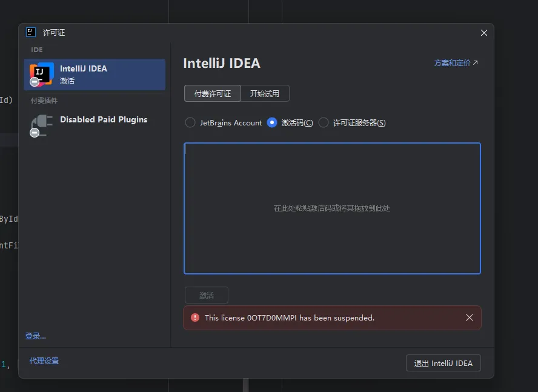Open 代理设置 proxy settings link

pos(44,361)
